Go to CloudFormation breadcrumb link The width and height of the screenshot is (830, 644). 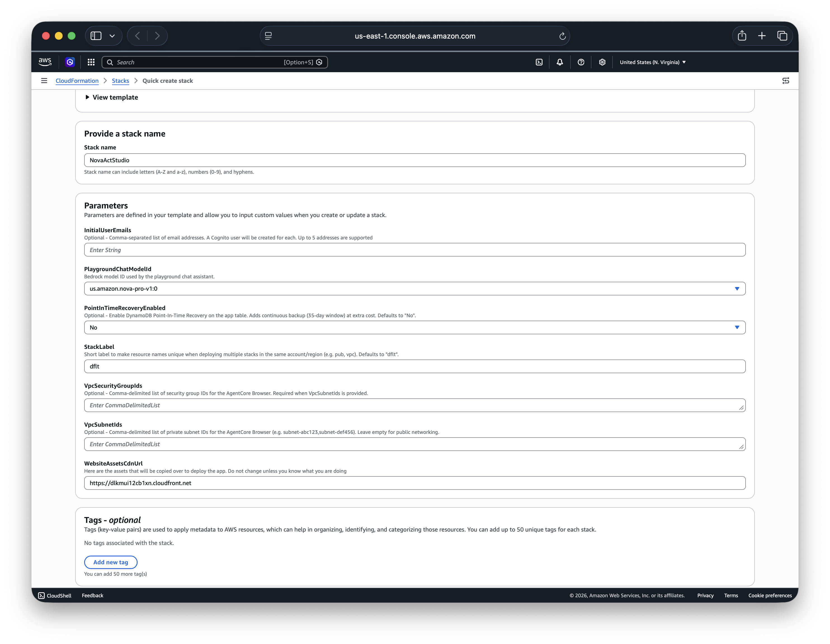pos(77,81)
